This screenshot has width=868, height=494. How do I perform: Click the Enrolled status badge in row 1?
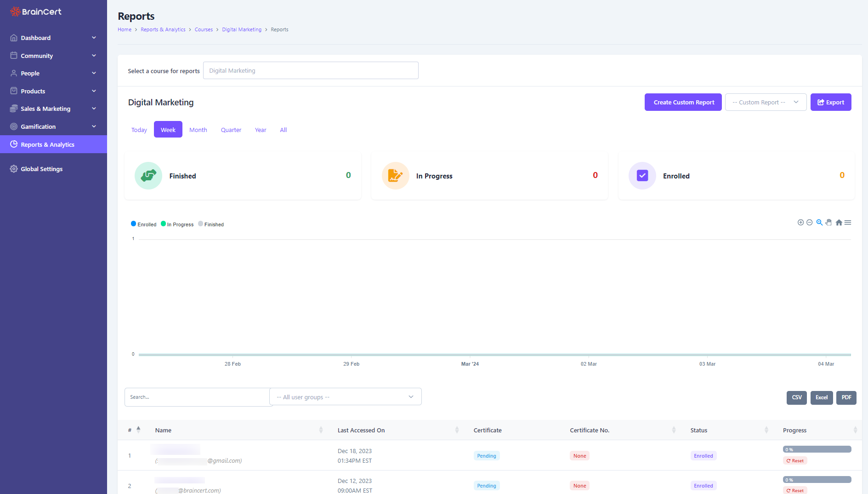(703, 456)
